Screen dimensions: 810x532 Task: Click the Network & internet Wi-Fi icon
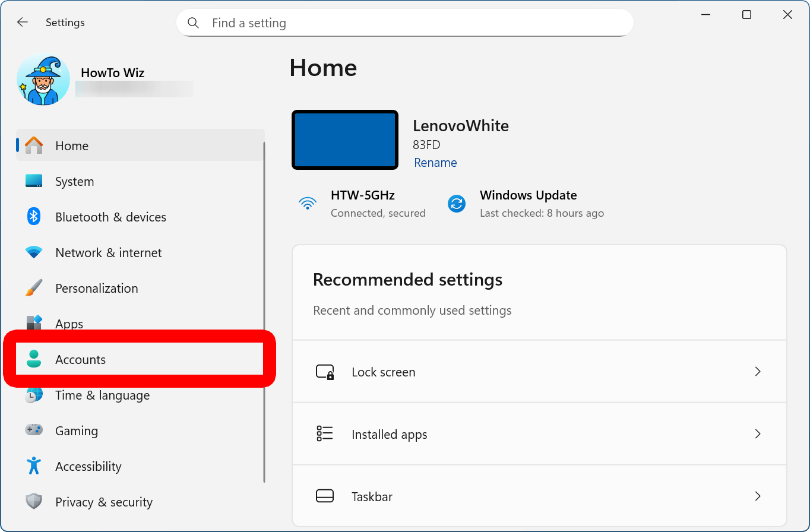pyautogui.click(x=34, y=252)
